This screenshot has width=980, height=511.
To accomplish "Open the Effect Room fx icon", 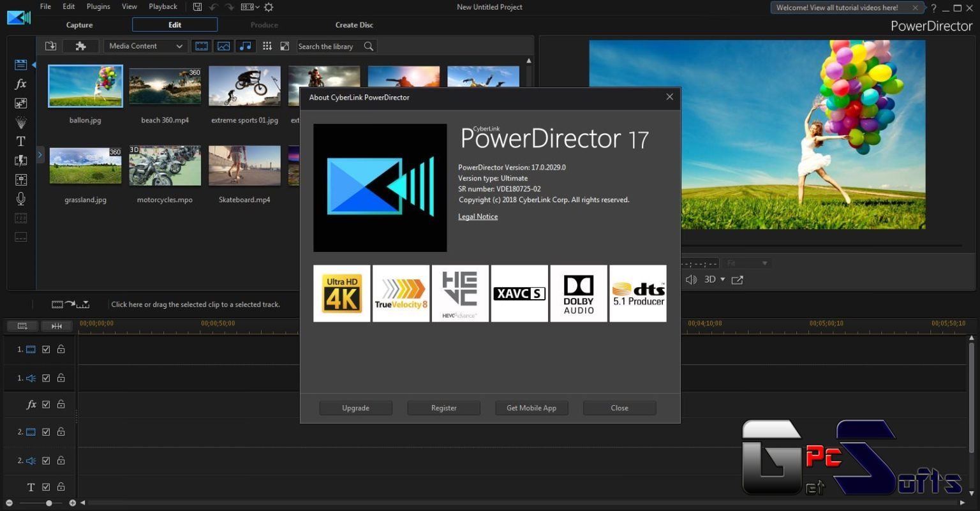I will (x=20, y=84).
